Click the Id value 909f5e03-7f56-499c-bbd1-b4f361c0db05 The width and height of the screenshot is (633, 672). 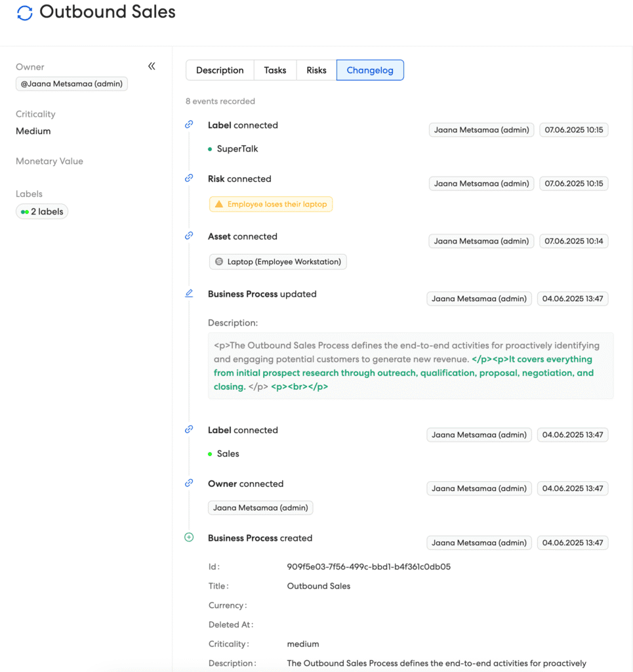coord(369,566)
